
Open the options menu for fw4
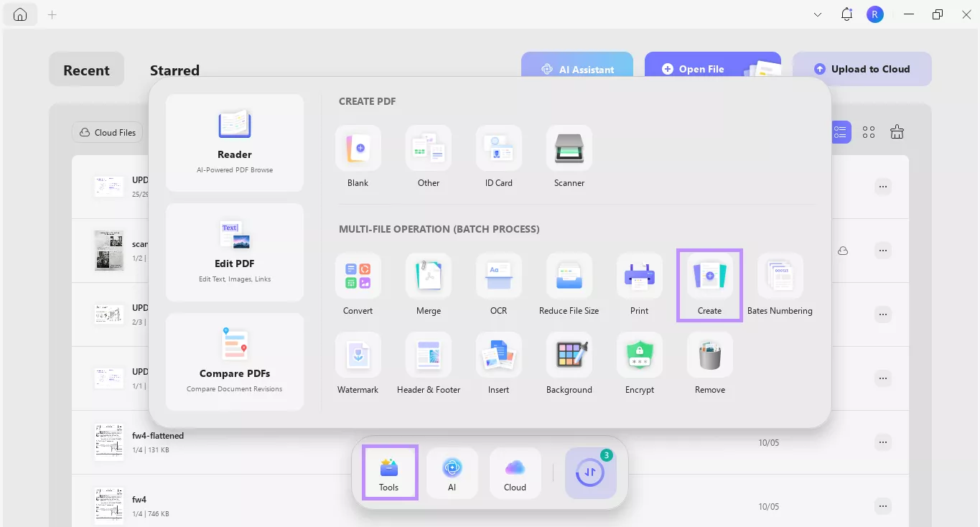click(882, 506)
